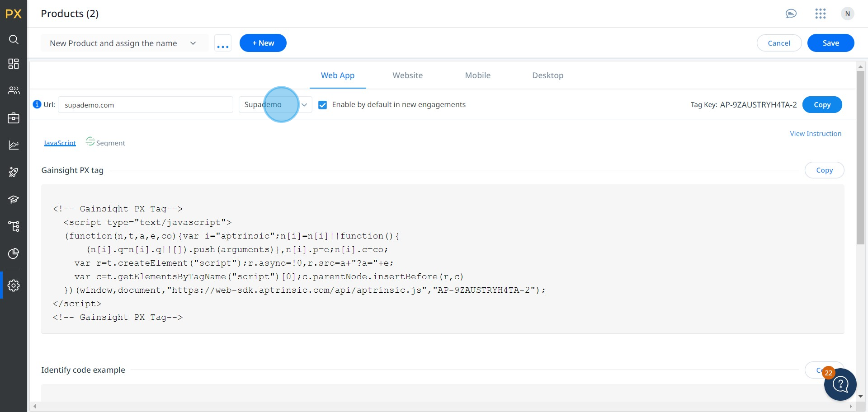Switch to the Desktop tab
This screenshot has height=412, width=868.
(548, 75)
